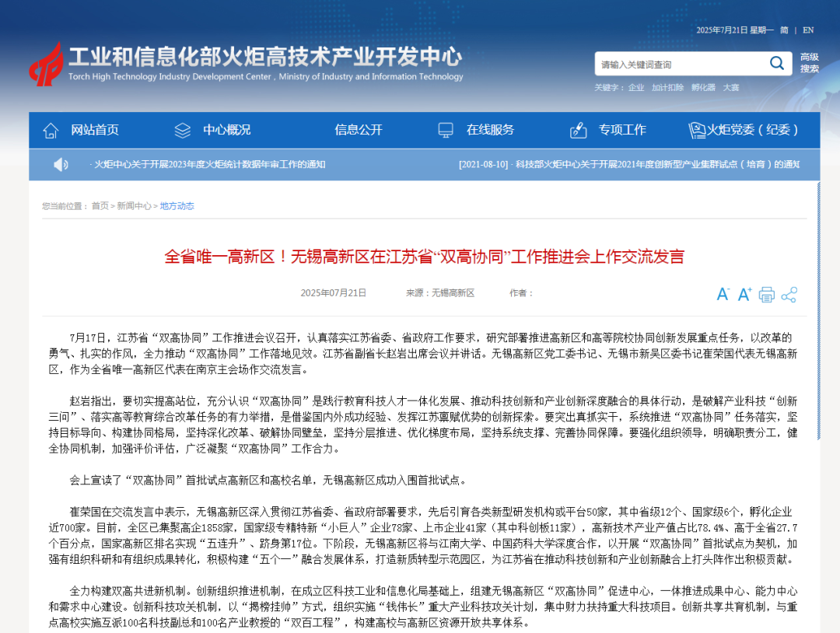Click keyword 孵化器
Image resolution: width=840 pixels, height=633 pixels.
703,87
